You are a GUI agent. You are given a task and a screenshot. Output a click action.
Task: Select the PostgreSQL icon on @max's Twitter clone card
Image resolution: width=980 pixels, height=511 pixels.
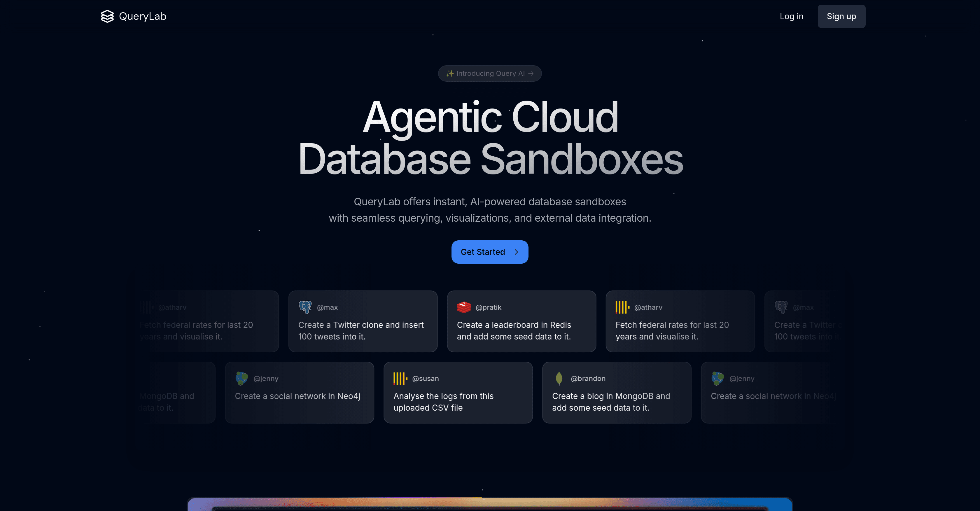pos(305,307)
